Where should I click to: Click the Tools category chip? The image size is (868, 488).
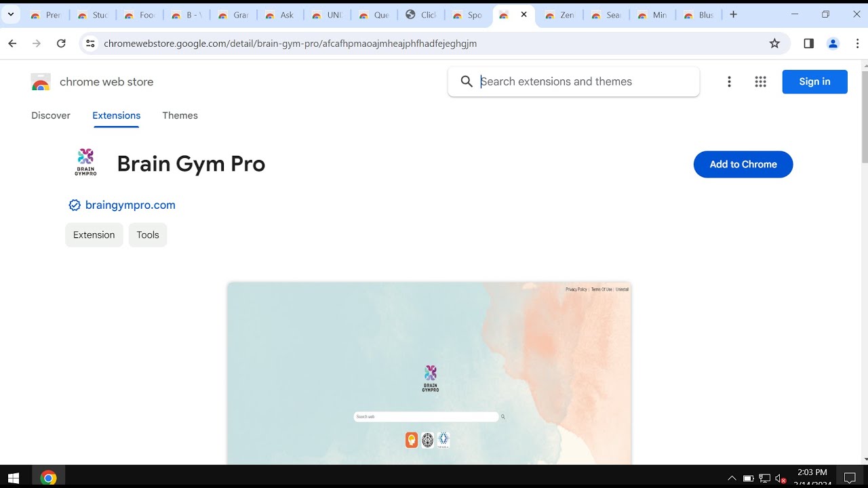point(148,235)
